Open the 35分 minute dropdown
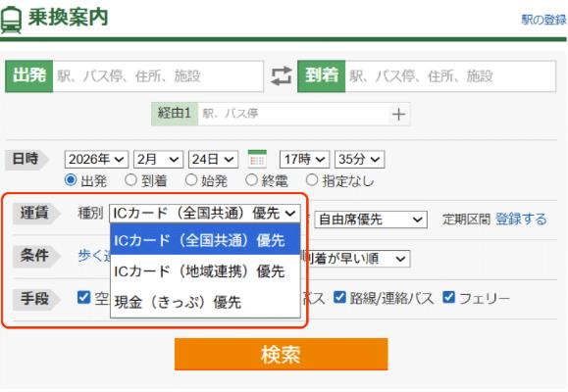This screenshot has height=392, width=568. point(359,160)
